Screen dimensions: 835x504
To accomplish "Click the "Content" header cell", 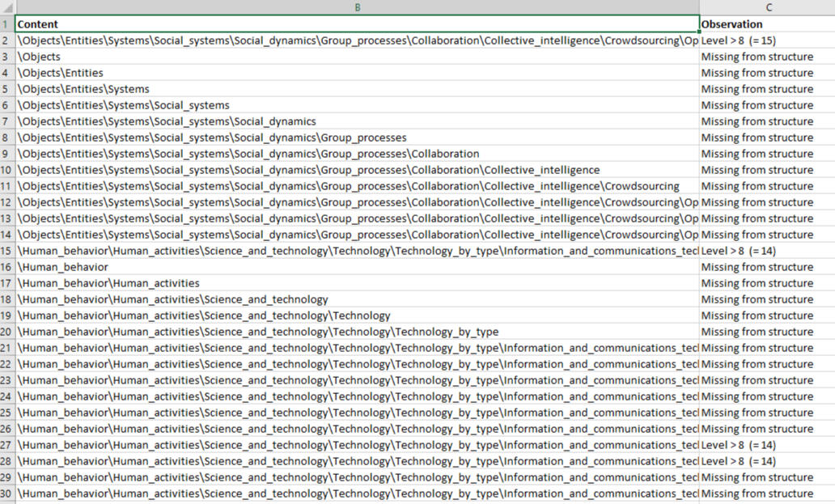I will click(x=357, y=24).
